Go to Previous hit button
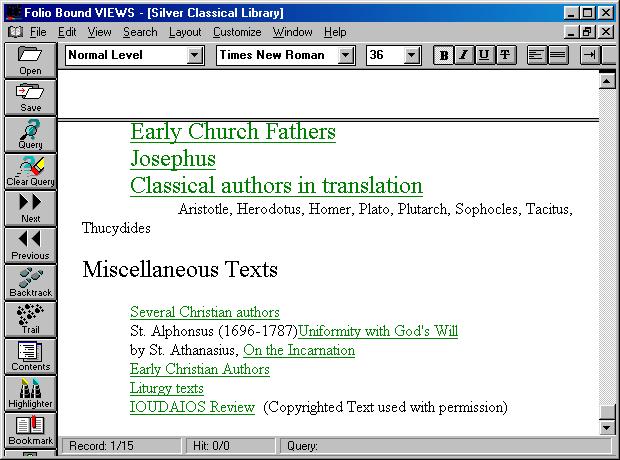 pyautogui.click(x=30, y=246)
